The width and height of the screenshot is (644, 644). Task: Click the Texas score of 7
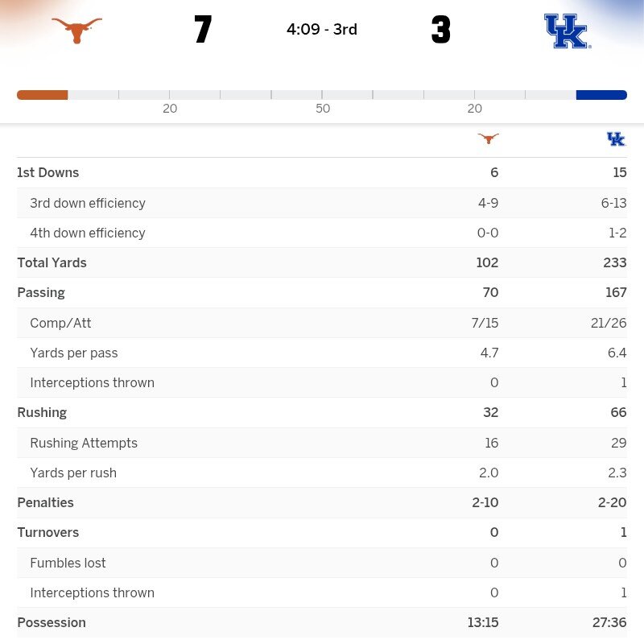click(x=203, y=30)
